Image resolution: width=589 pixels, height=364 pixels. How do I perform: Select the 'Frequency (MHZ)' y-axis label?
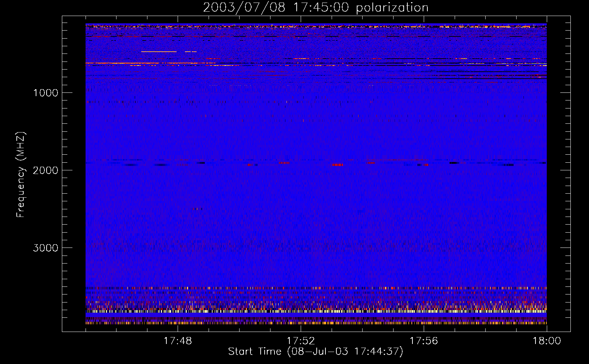pyautogui.click(x=20, y=175)
